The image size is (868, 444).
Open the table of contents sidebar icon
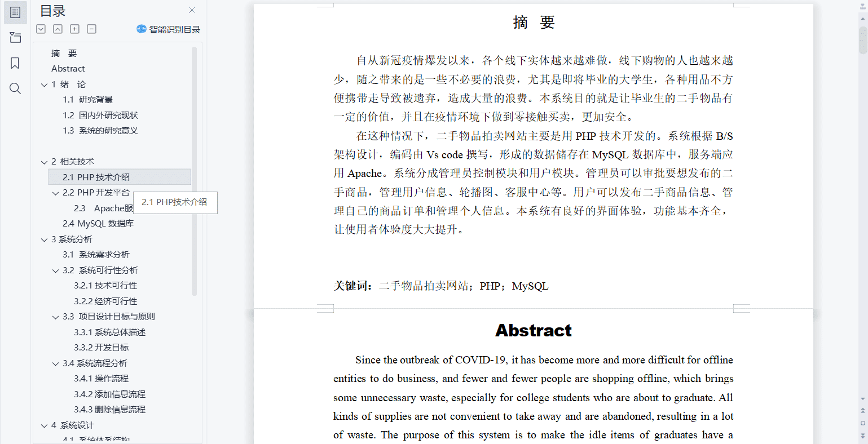point(15,12)
